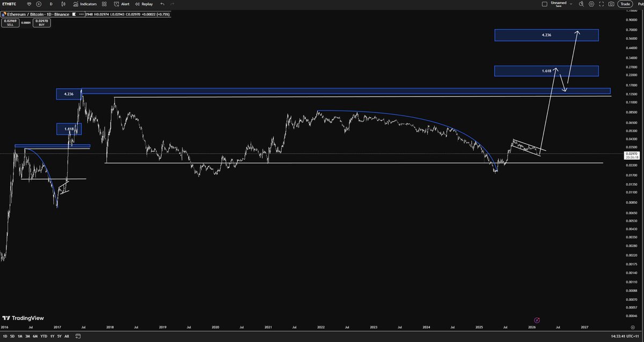Select the 1M time range
The height and width of the screenshot is (342, 644).
tap(19, 337)
